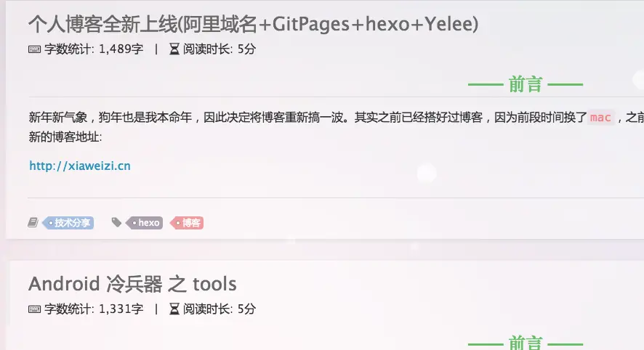This screenshot has width=644, height=350.
Task: Visit the http://xiaweizi.cn link
Action: coord(80,166)
